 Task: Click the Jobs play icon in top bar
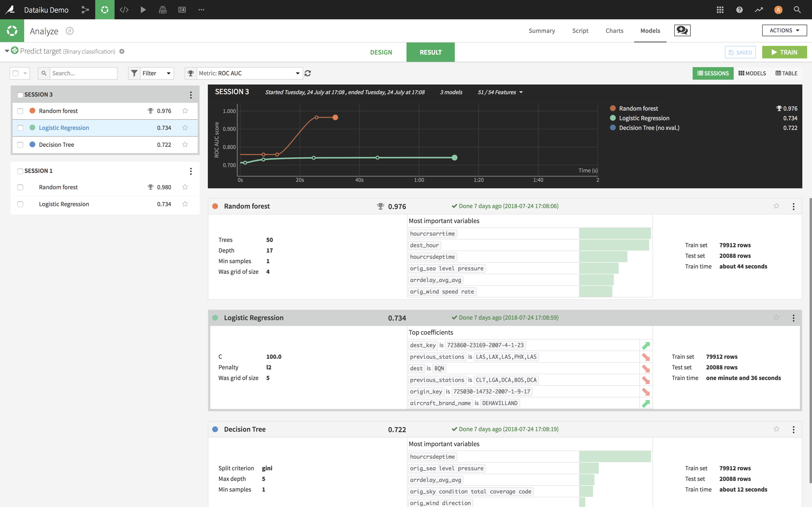tap(143, 10)
